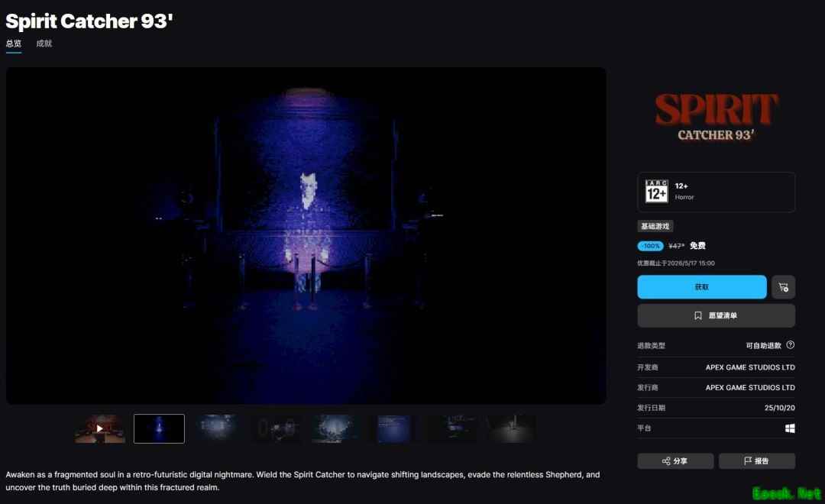Click the 报告 report button
This screenshot has height=504, width=825.
point(756,461)
